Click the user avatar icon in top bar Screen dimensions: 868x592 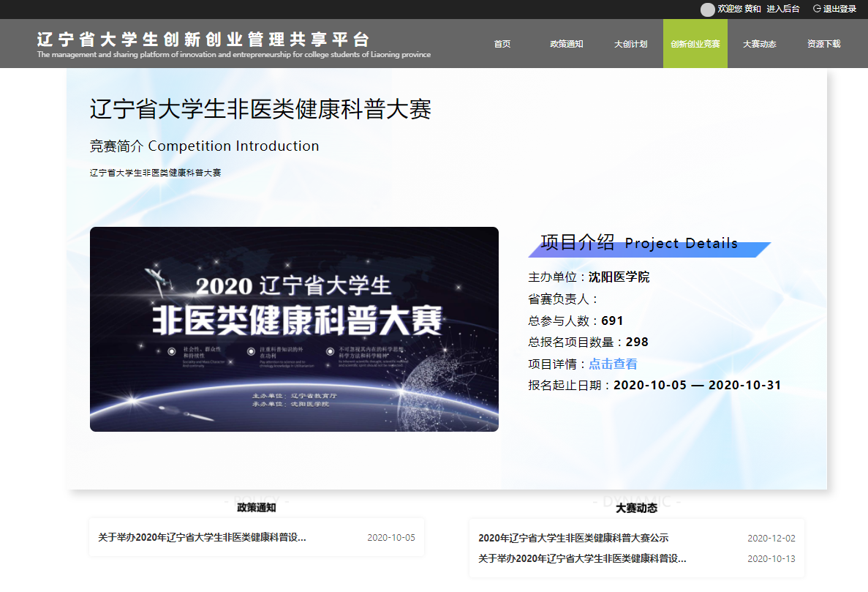pos(707,10)
